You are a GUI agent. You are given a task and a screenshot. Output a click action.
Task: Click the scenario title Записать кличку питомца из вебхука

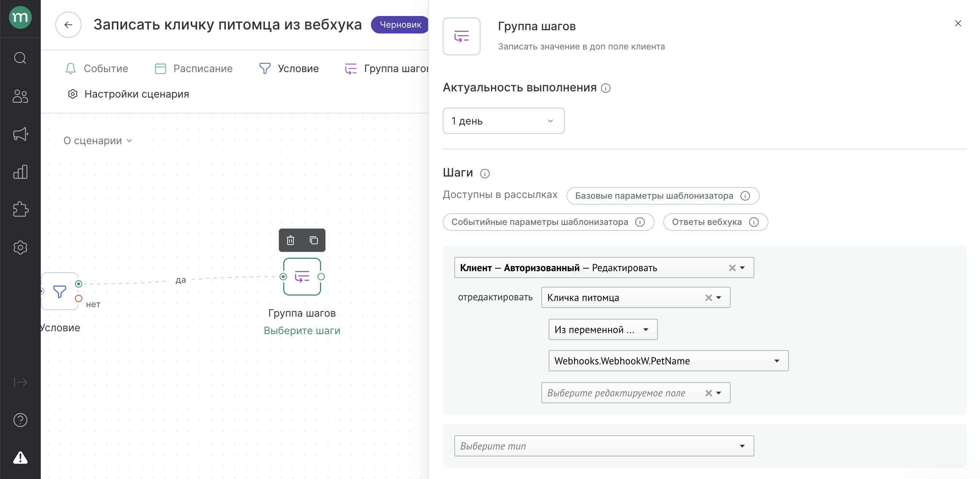228,25
